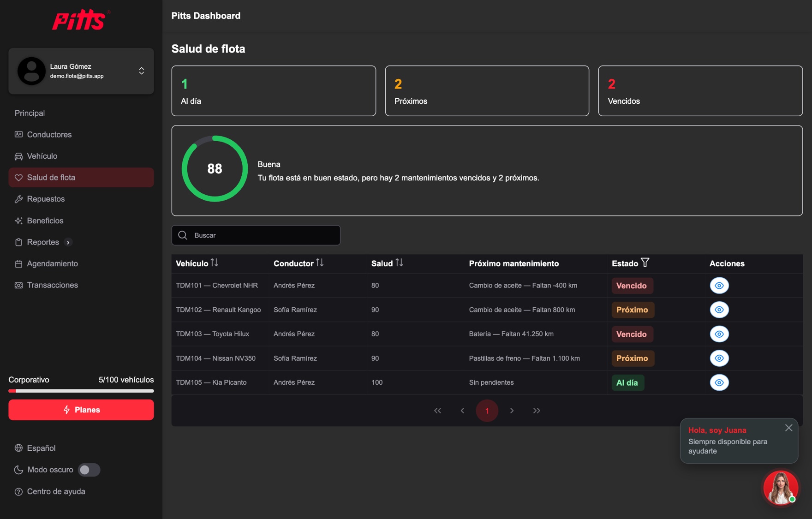Click Transacciones cash icon
The width and height of the screenshot is (812, 519).
click(18, 285)
